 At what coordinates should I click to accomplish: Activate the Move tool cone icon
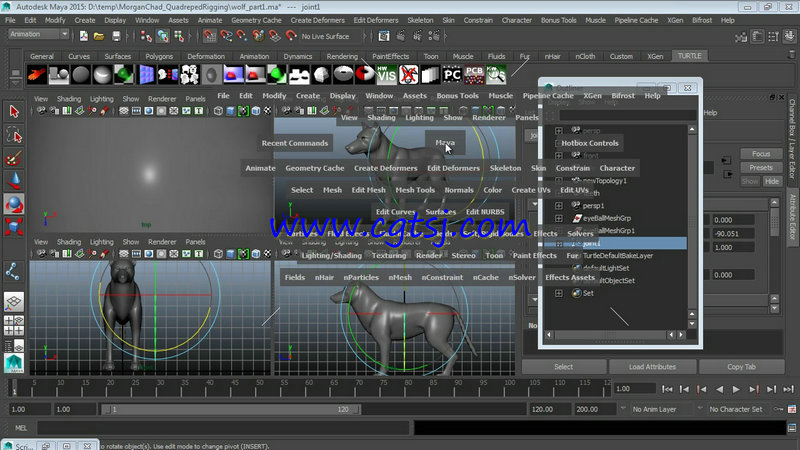coord(14,182)
